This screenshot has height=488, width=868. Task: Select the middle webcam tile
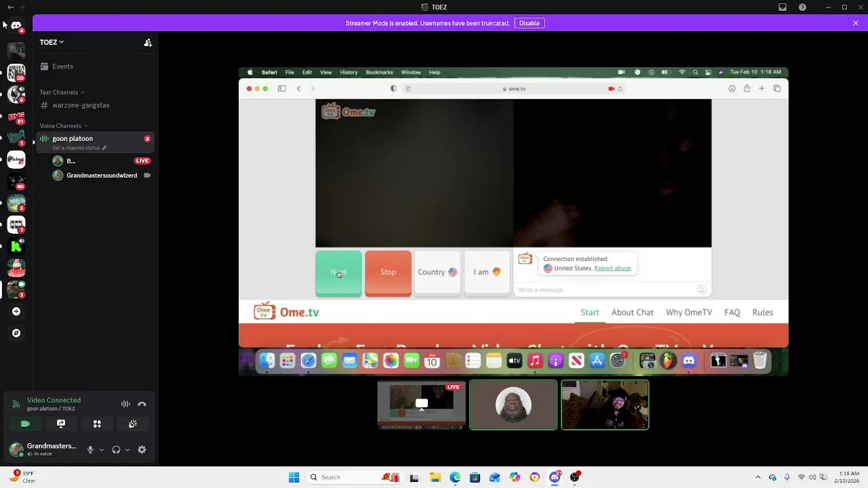[513, 405]
